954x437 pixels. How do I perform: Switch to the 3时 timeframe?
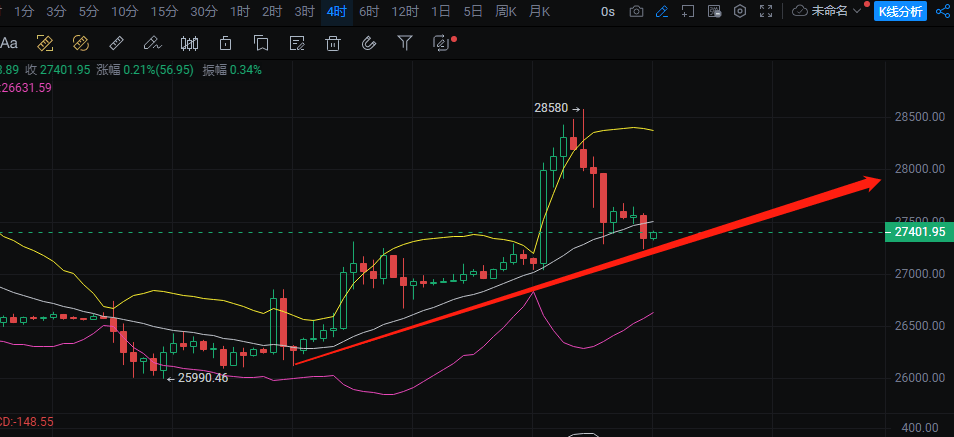click(x=304, y=11)
